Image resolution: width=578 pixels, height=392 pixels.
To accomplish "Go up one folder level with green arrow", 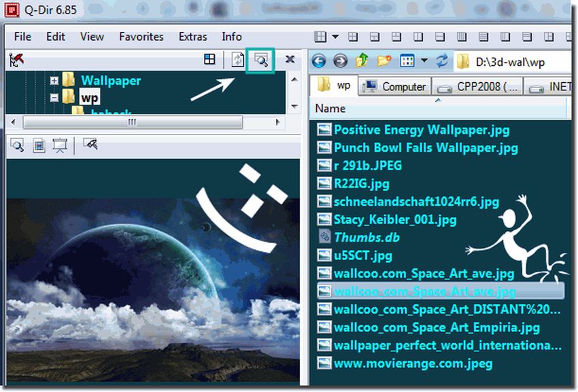I will 362,61.
